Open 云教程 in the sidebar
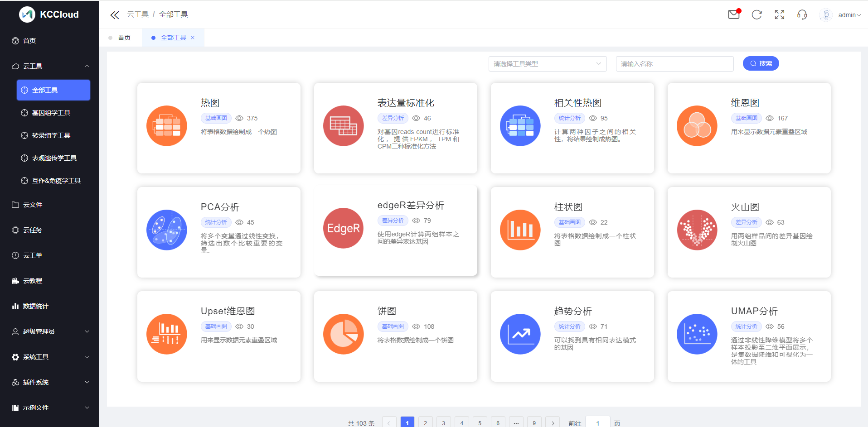The height and width of the screenshot is (427, 868). click(49, 281)
